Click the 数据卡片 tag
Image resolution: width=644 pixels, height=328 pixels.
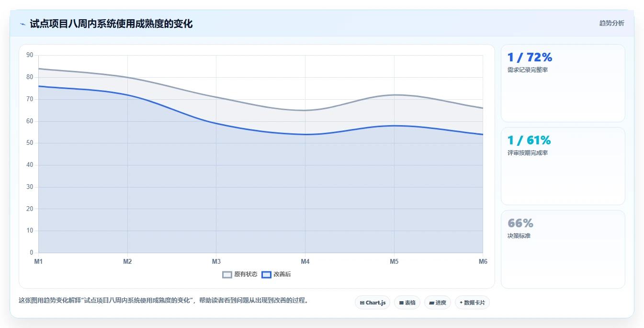tap(472, 303)
